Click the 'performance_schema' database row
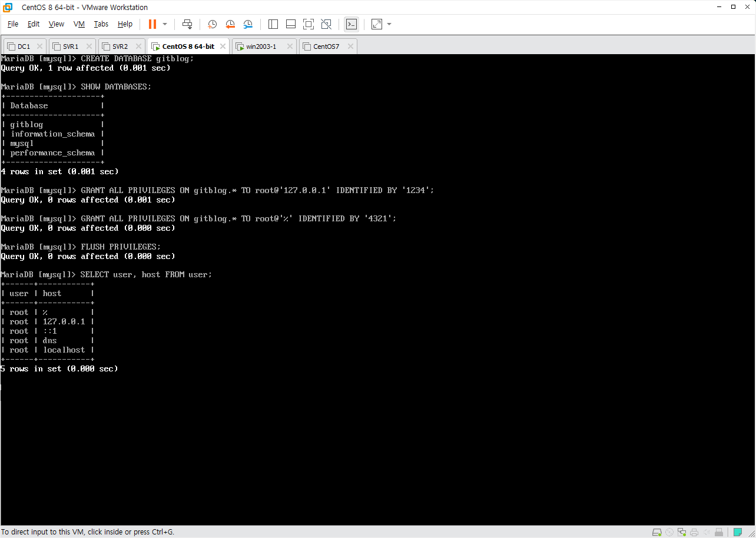The width and height of the screenshot is (756, 538). coord(53,152)
